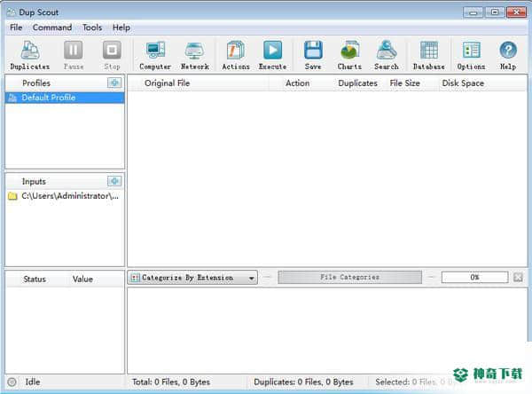Open the Help menu
Viewport: 532px width, 394px height.
coord(121,28)
